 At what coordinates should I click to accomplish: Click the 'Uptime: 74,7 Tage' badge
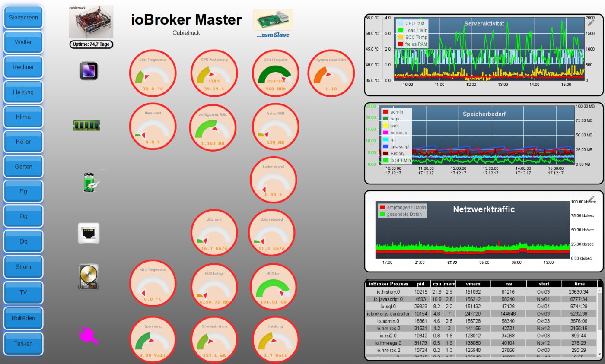91,44
